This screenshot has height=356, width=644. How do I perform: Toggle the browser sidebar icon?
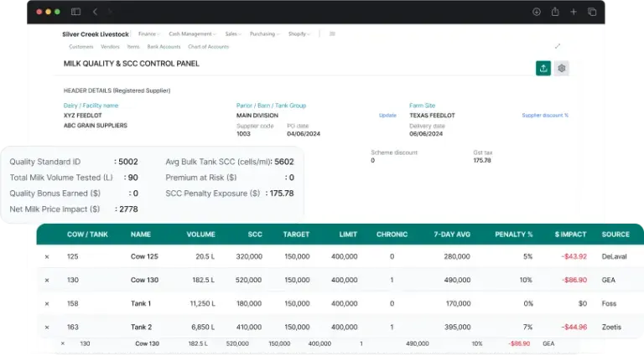pos(76,12)
